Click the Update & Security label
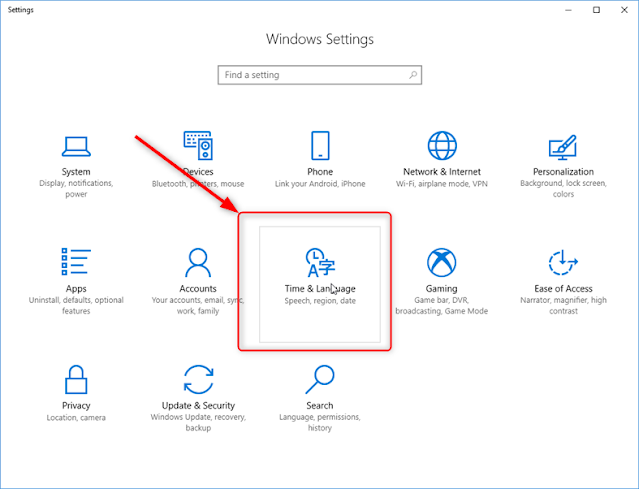 pos(198,405)
